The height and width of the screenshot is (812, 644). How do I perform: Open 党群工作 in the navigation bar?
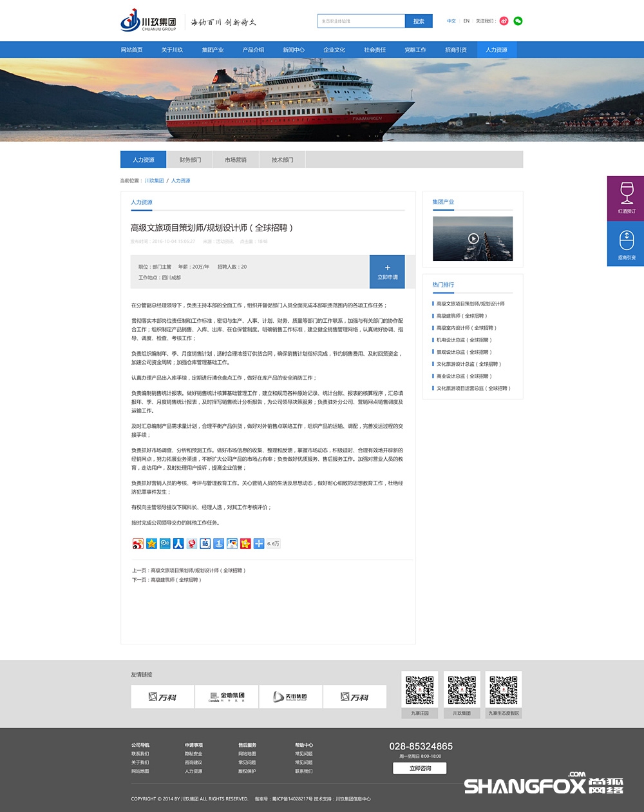(415, 50)
